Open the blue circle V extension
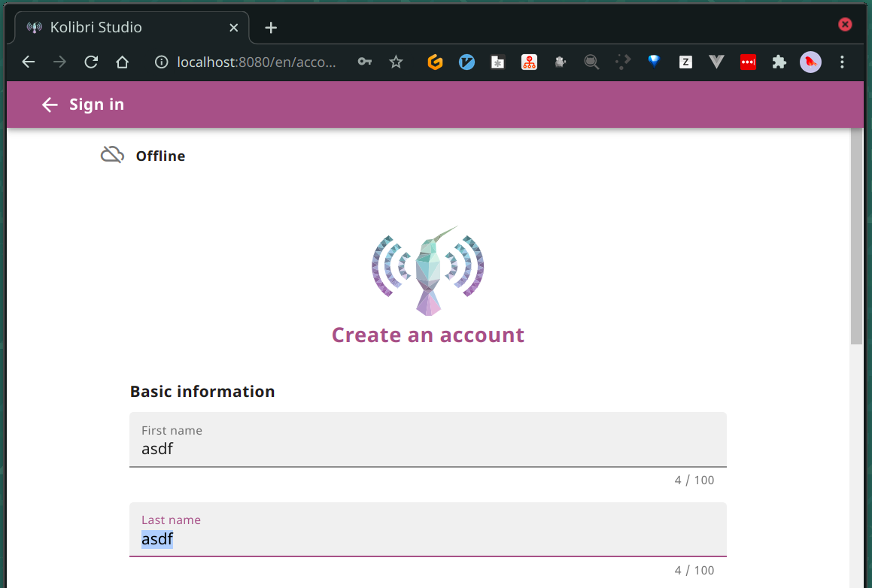 point(466,62)
